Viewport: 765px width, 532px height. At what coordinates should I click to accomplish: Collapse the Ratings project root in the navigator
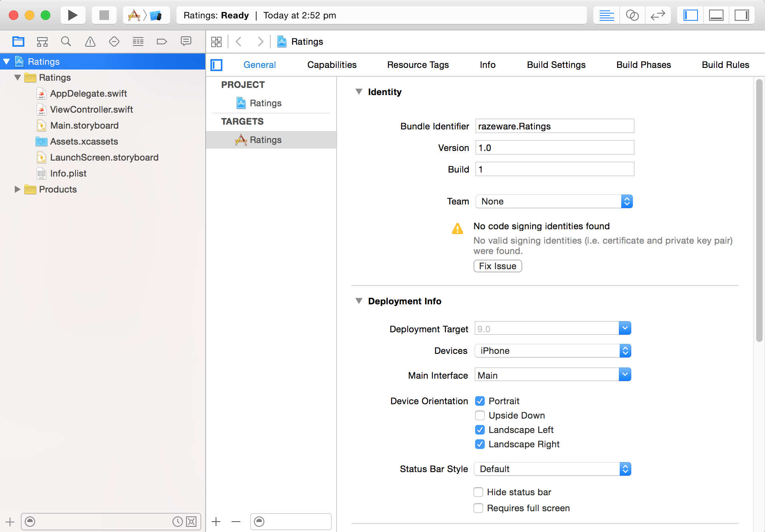point(6,62)
